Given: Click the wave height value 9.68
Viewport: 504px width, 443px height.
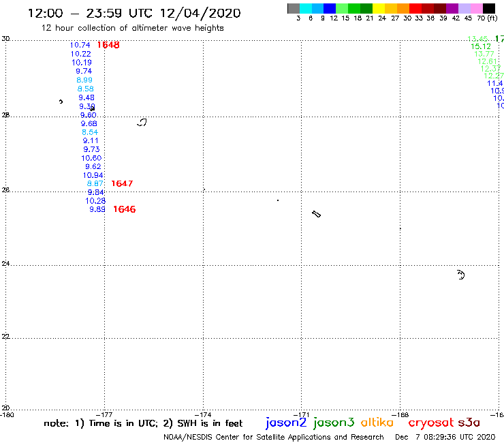Looking at the screenshot, I should pos(89,123).
